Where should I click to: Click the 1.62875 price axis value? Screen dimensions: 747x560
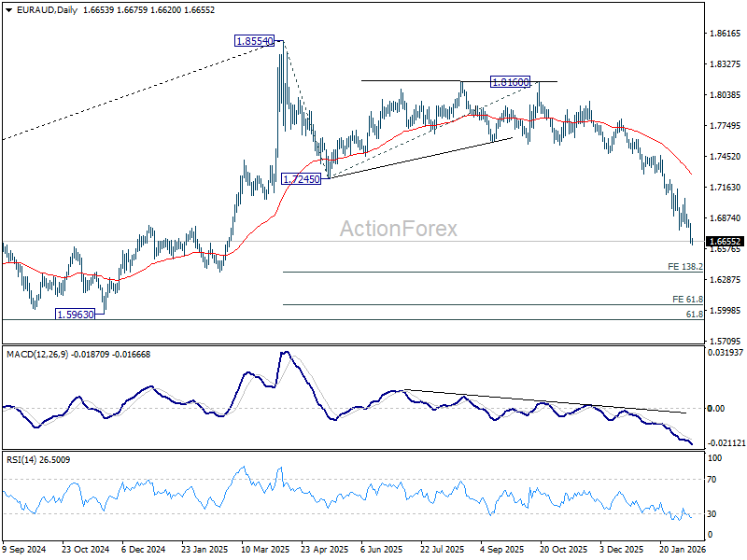(726, 279)
